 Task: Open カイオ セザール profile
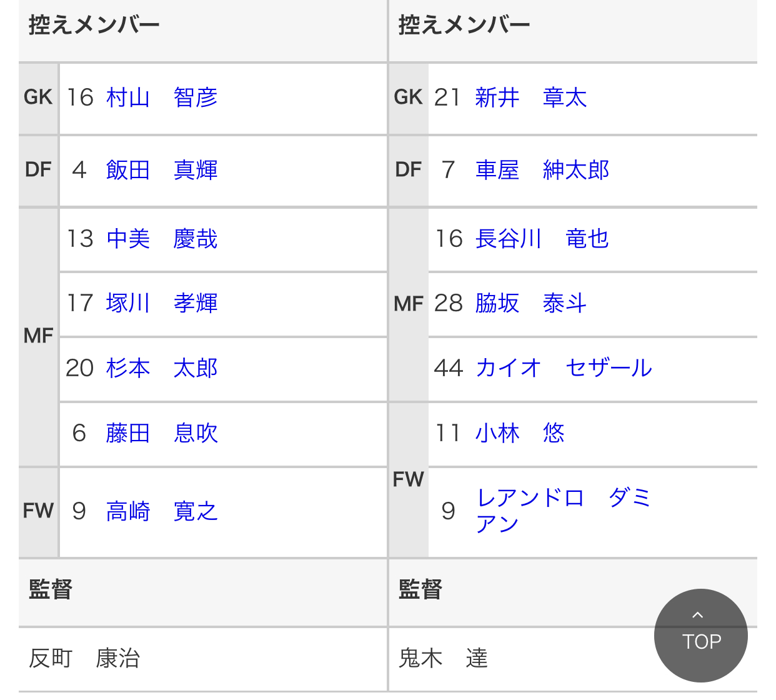[x=564, y=368]
